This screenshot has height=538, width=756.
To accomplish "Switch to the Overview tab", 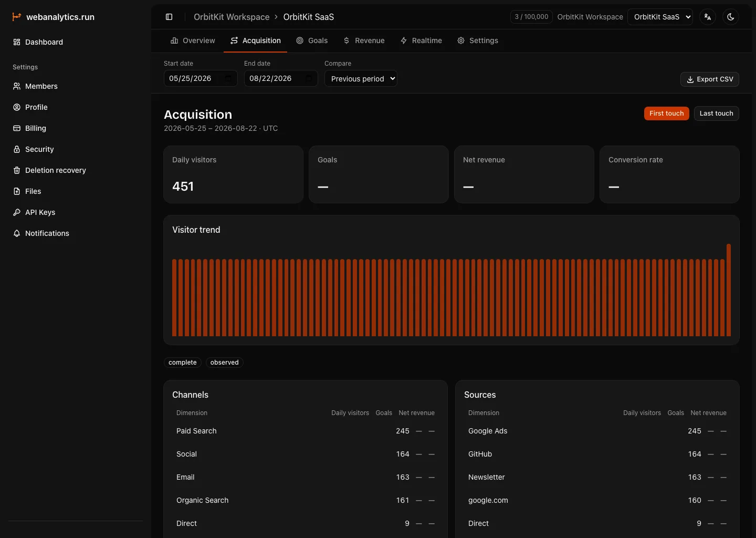I will click(x=193, y=40).
